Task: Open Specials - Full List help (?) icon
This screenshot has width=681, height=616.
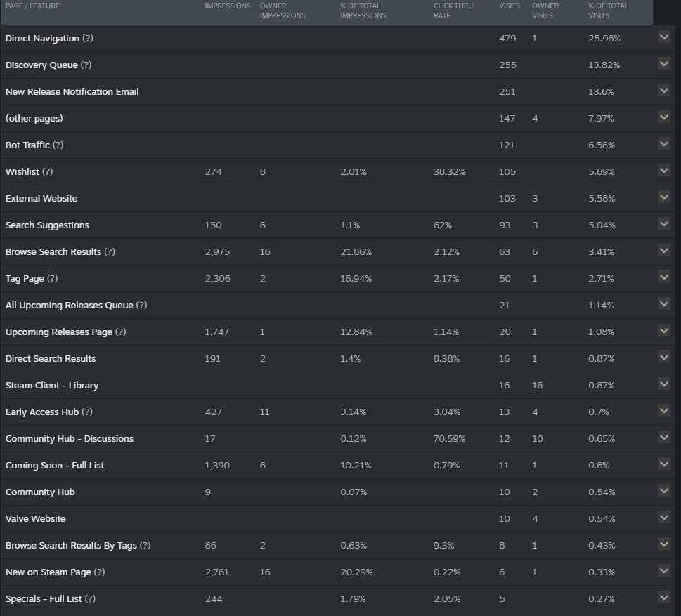Action: (x=90, y=599)
